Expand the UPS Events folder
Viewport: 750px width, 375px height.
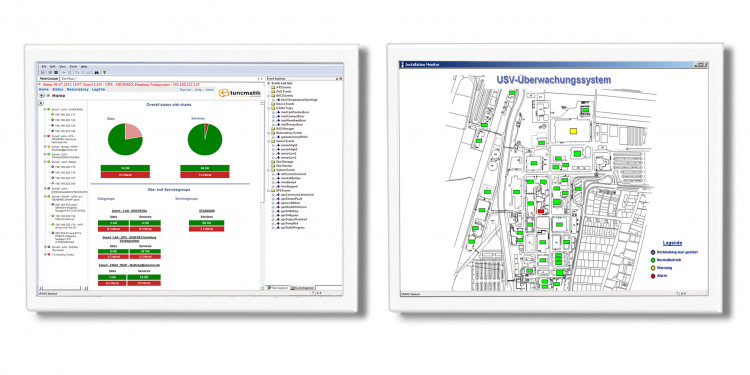tap(269, 191)
